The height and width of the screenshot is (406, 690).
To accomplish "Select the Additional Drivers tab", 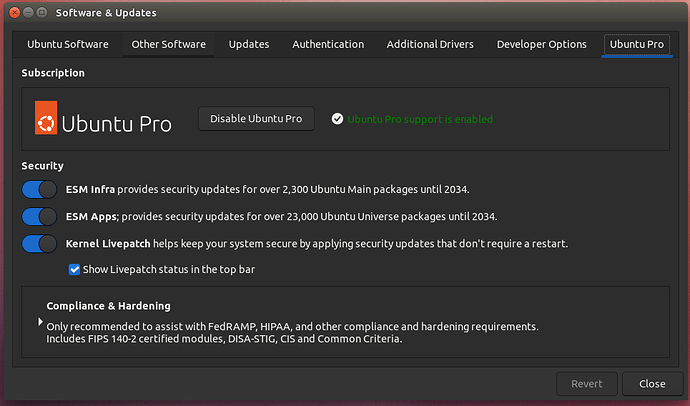I will [430, 45].
